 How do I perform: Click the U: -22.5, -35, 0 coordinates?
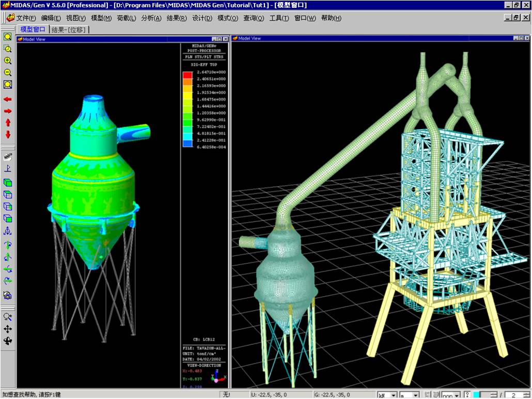pos(269,395)
